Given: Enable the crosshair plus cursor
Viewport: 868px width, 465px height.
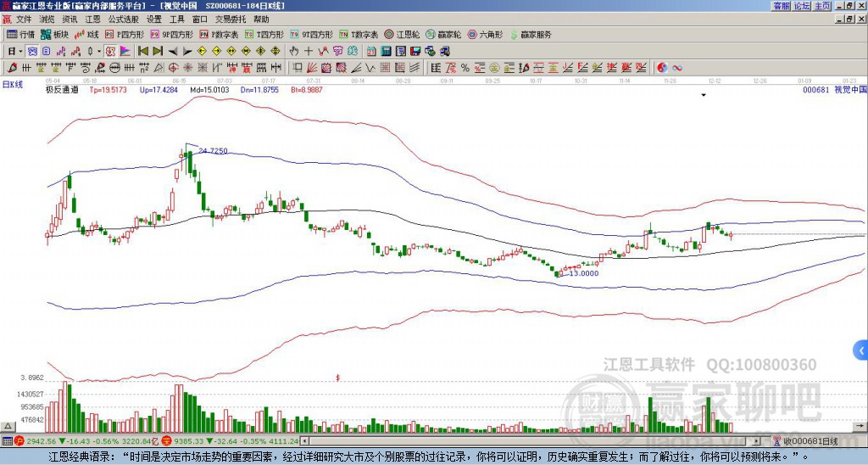Looking at the screenshot, I should pyautogui.click(x=309, y=52).
